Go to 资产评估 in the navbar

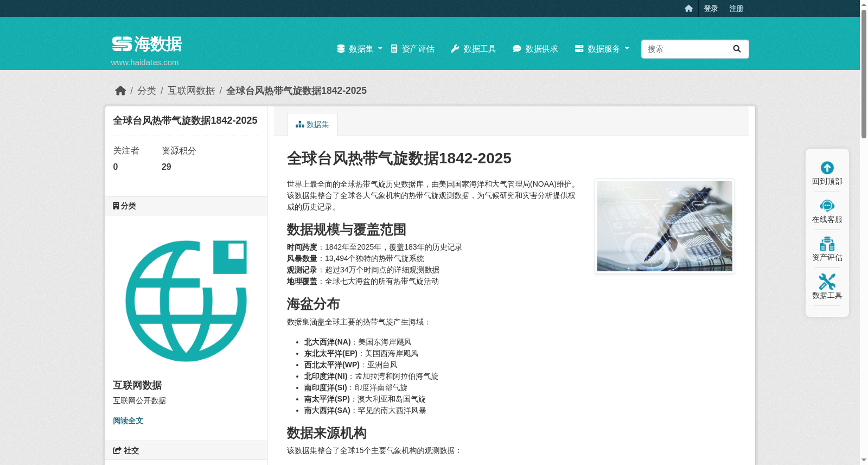pyautogui.click(x=412, y=49)
